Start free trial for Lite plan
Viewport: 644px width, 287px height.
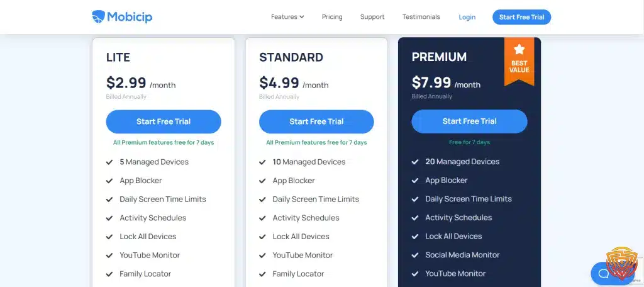pyautogui.click(x=164, y=121)
